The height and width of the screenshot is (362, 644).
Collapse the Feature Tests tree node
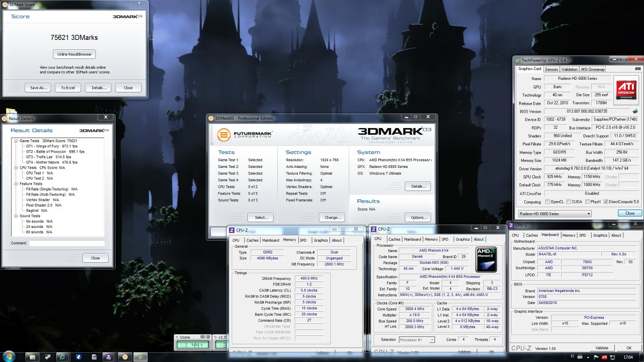point(16,184)
